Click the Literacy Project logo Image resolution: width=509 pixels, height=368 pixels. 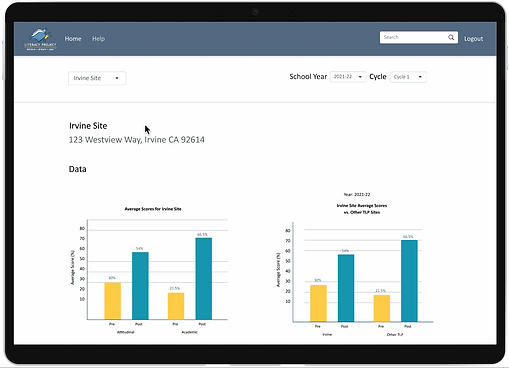(x=40, y=39)
